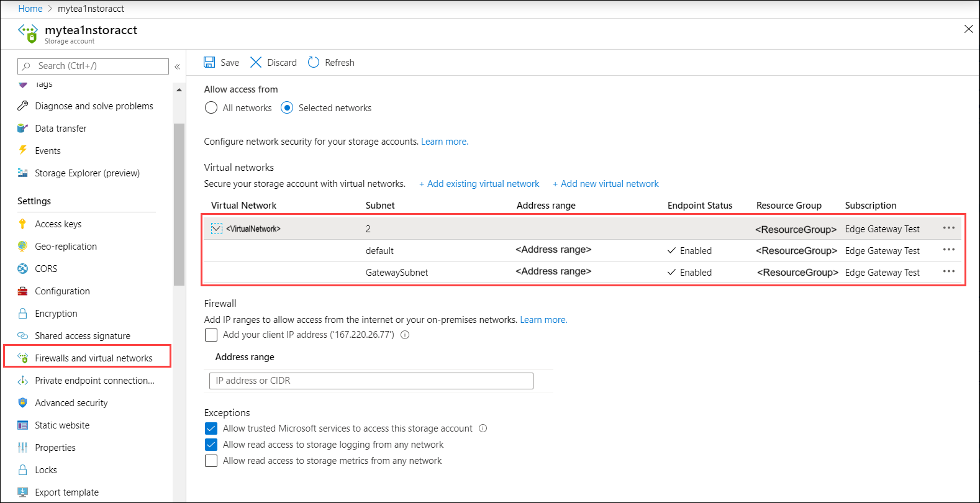Screen dimensions: 980x503
Task: Uncheck Allow trusted Microsoft services checkbox
Action: coord(211,428)
